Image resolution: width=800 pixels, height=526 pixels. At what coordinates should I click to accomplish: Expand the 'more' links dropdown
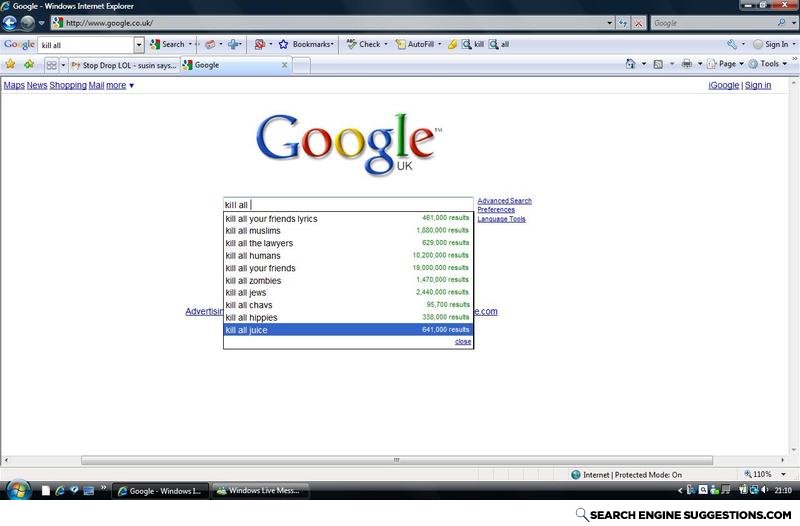point(120,85)
